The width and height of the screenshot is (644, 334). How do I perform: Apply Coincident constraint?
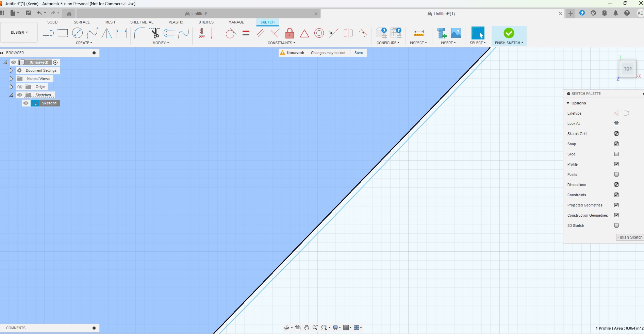click(216, 33)
